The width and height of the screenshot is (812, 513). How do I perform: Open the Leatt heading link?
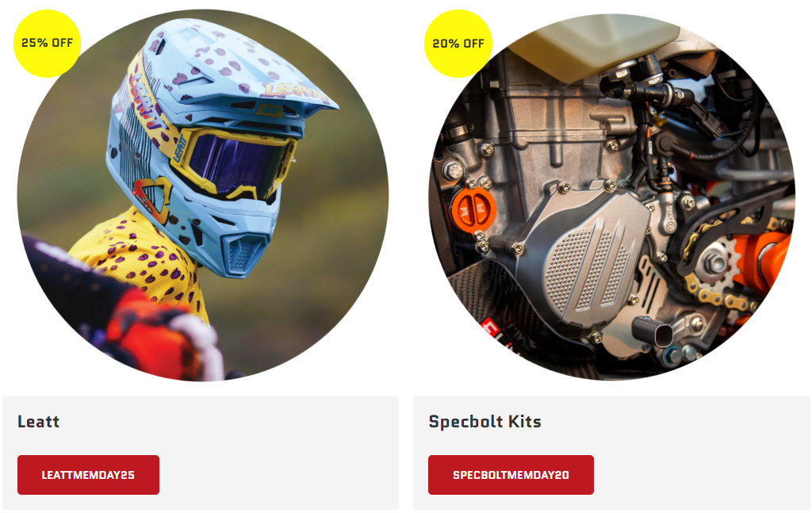pos(38,421)
